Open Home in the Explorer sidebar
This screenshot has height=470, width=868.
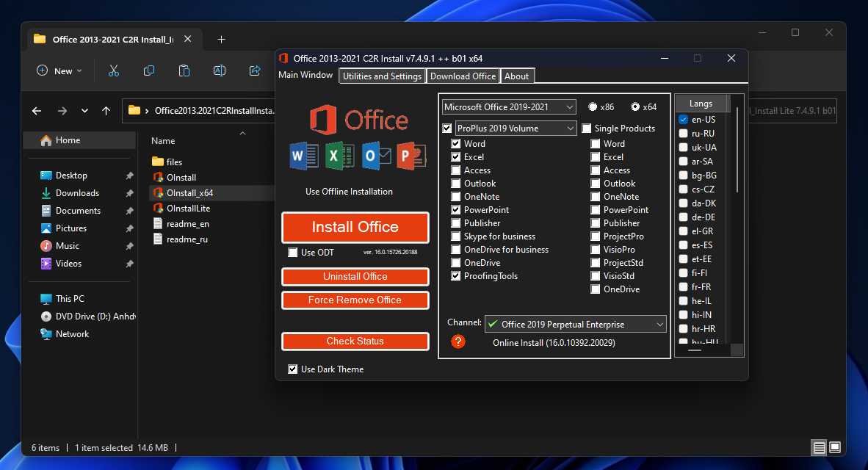[x=80, y=140]
